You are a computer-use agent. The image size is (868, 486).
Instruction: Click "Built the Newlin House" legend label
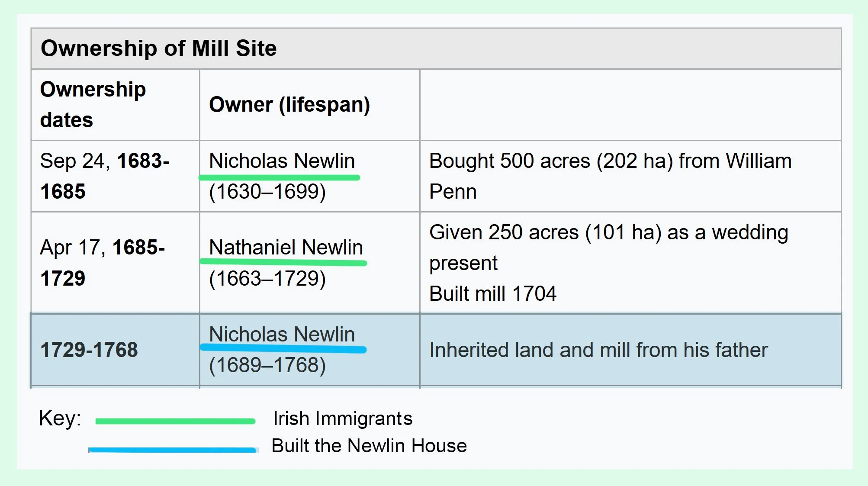click(x=369, y=445)
